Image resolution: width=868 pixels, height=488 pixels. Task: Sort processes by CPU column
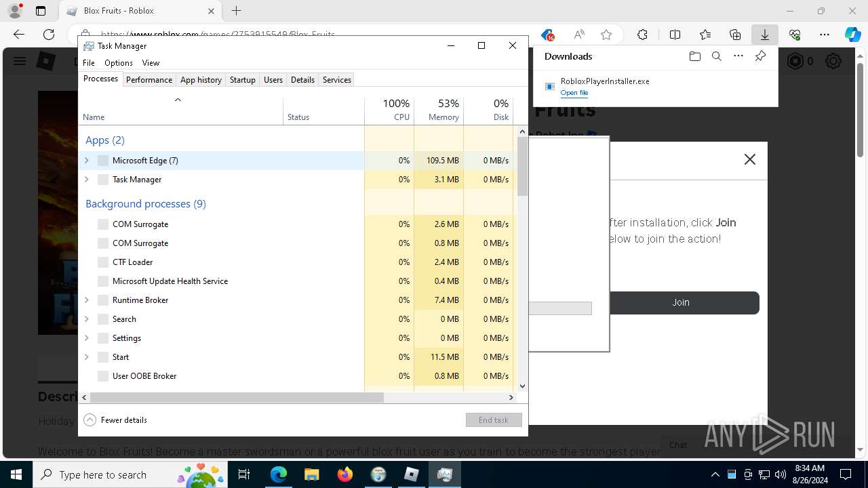(x=389, y=110)
